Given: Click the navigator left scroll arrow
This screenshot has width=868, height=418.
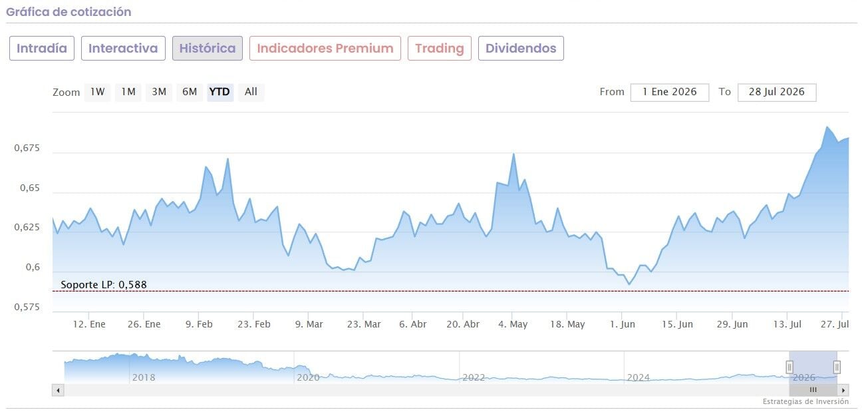Looking at the screenshot, I should point(58,390).
